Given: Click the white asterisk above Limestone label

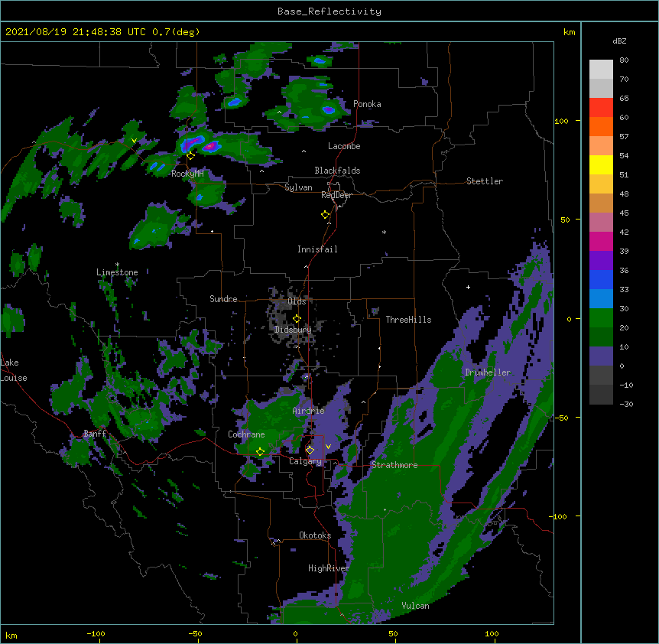Looking at the screenshot, I should point(117,265).
